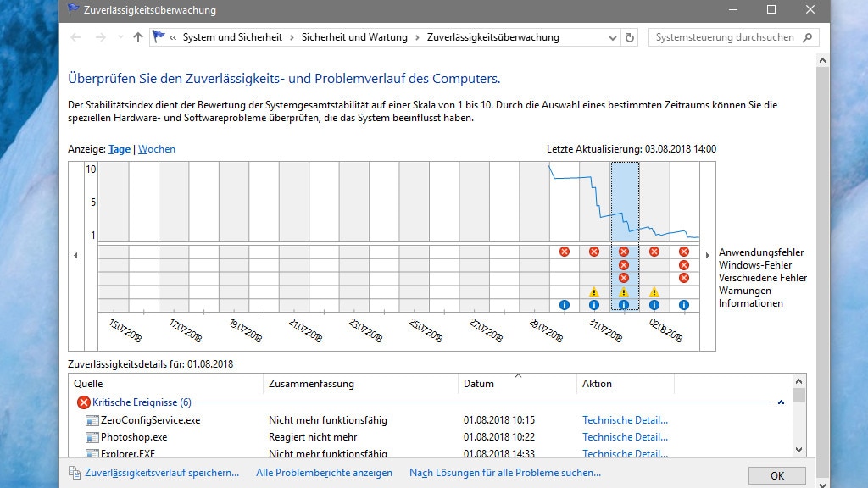Open Technische Details for Photoshop.exe
This screenshot has width=868, height=488.
[x=625, y=437]
